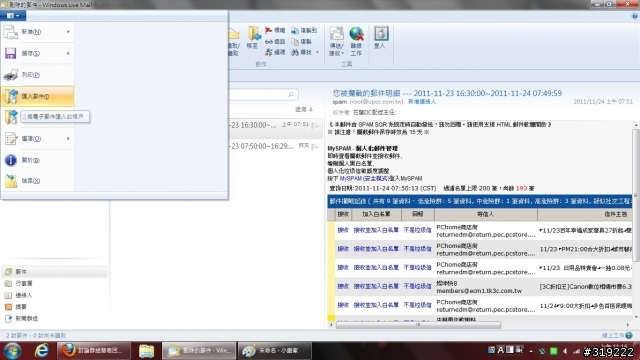The height and width of the screenshot is (360, 640).
Task: Click the message count text in status bar
Action: [x=36, y=336]
